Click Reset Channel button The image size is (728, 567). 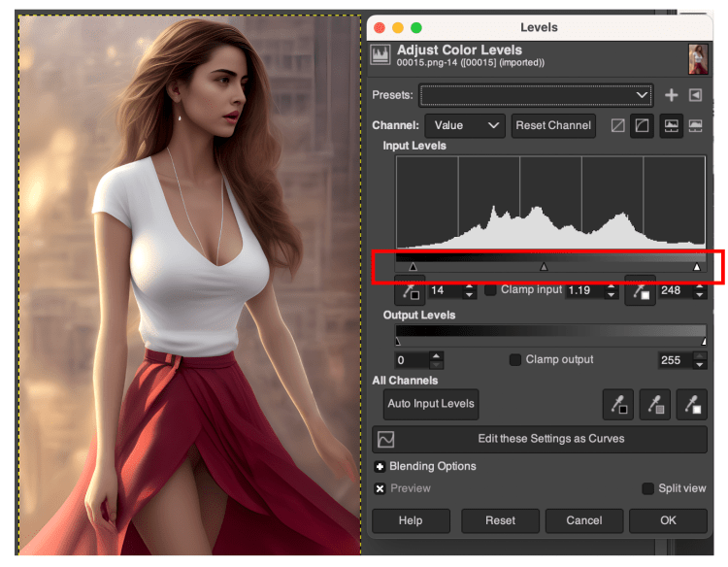(x=553, y=125)
